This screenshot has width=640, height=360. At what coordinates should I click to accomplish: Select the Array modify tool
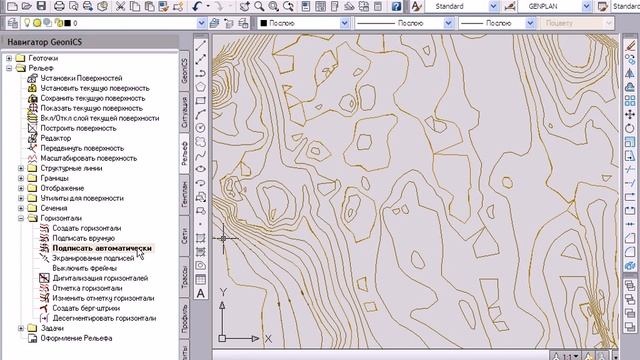[630, 101]
